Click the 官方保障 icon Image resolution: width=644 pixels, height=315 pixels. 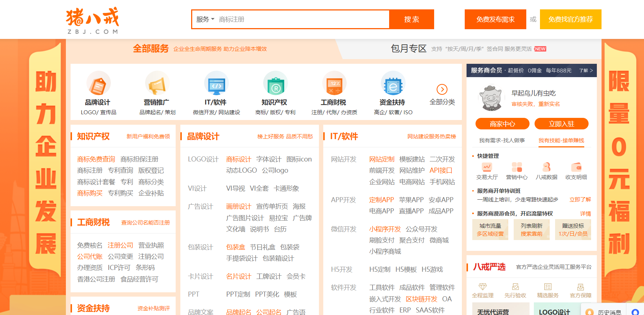click(580, 287)
